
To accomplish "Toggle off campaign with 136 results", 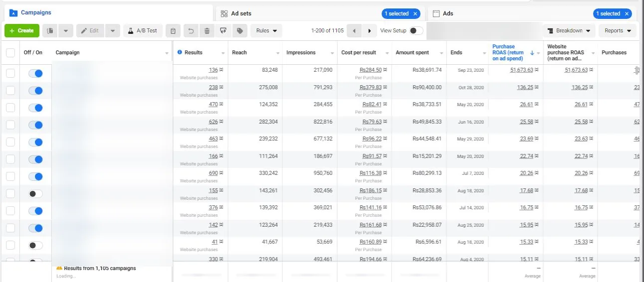I will pyautogui.click(x=35, y=73).
